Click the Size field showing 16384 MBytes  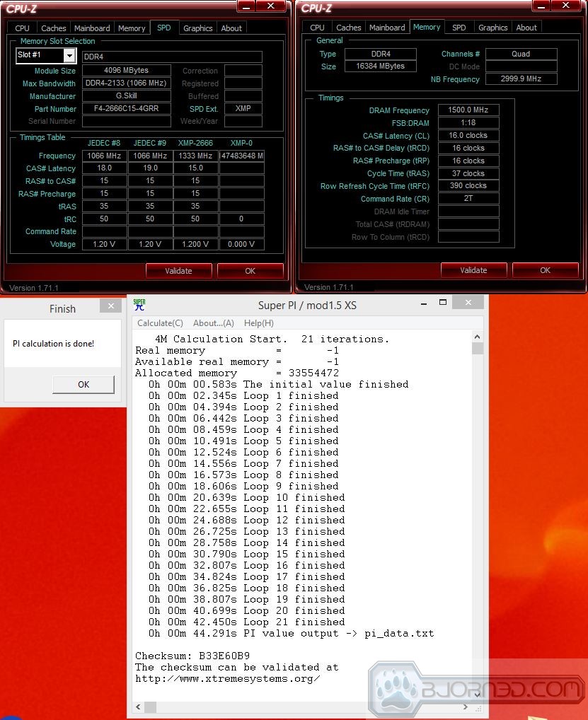coord(381,66)
